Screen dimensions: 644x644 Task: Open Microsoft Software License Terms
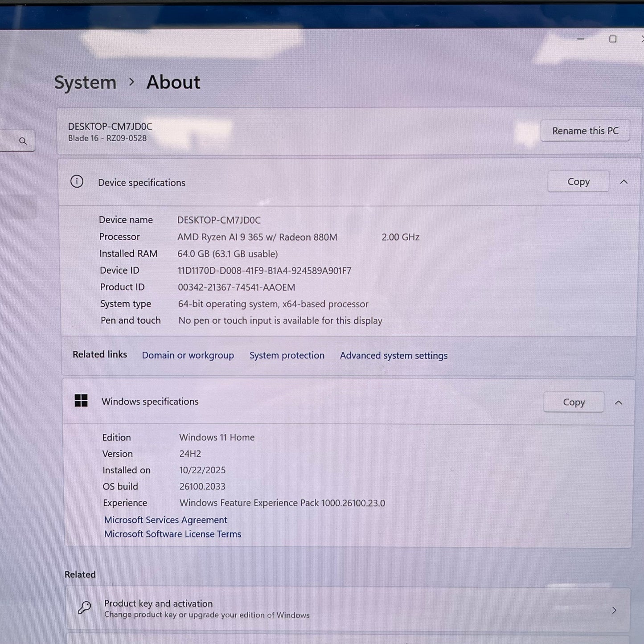click(172, 533)
